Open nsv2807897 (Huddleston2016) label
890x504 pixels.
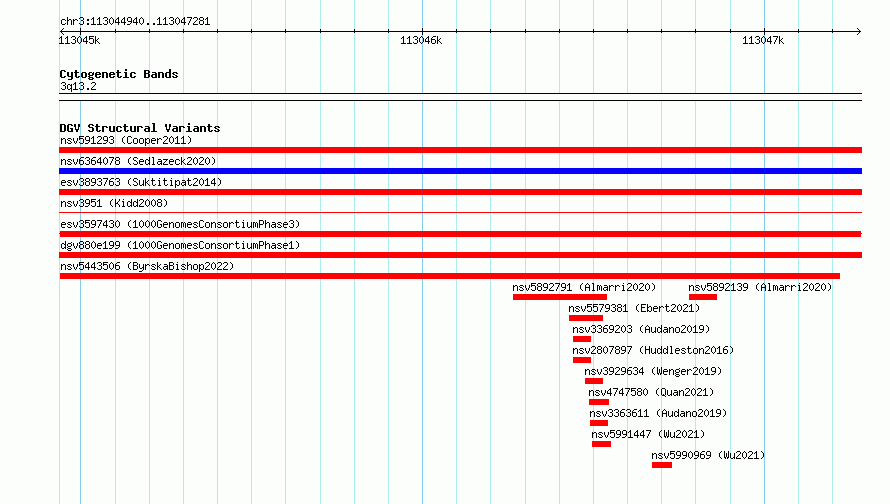tap(653, 350)
